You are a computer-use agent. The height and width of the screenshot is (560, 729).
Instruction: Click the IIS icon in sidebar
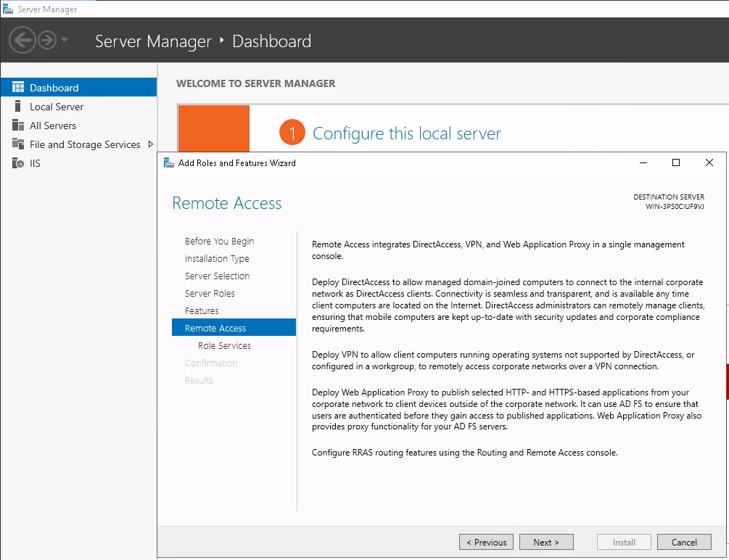coord(17,162)
